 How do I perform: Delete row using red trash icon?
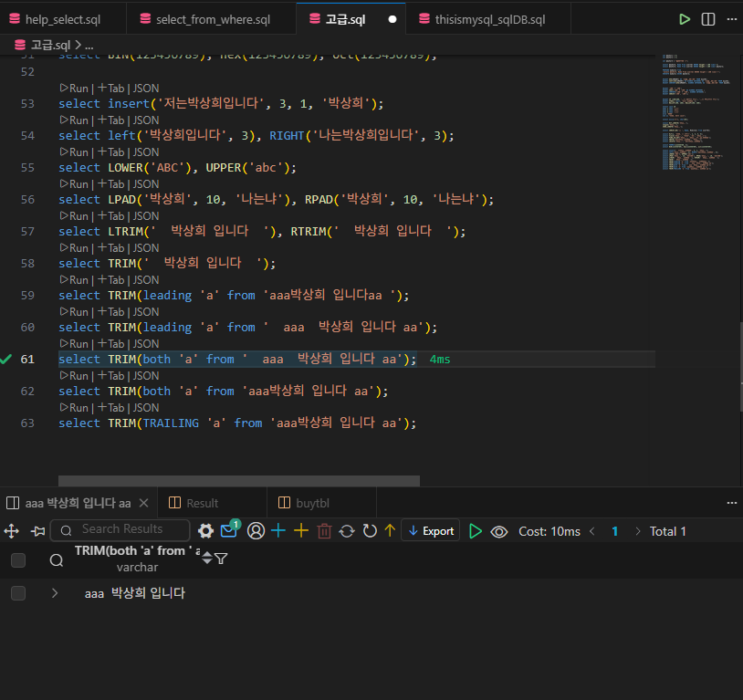[324, 531]
